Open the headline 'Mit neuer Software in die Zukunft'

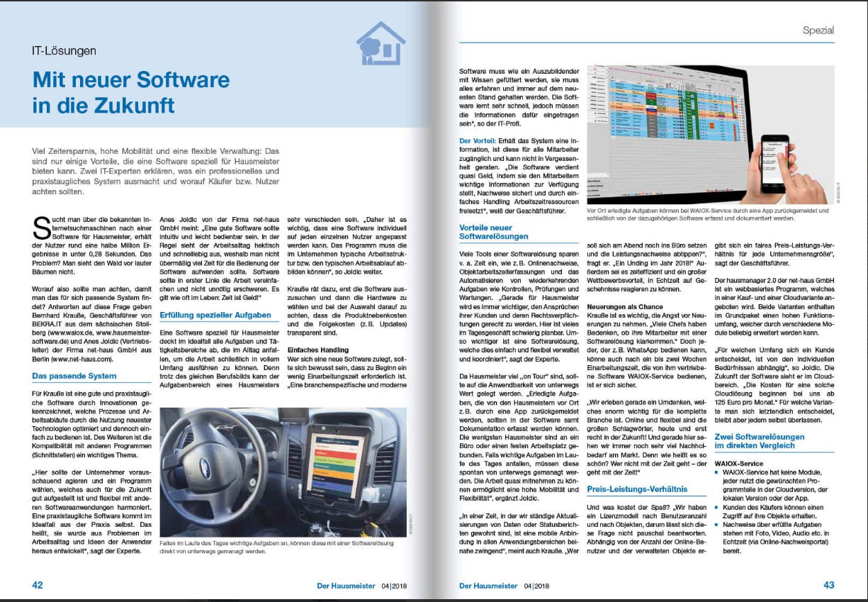coord(131,91)
